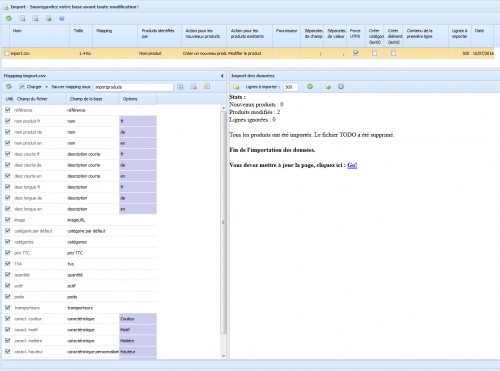This screenshot has height=371, width=500.
Task: Open help via the blue round icon in the top toolbar
Action: pos(62,19)
